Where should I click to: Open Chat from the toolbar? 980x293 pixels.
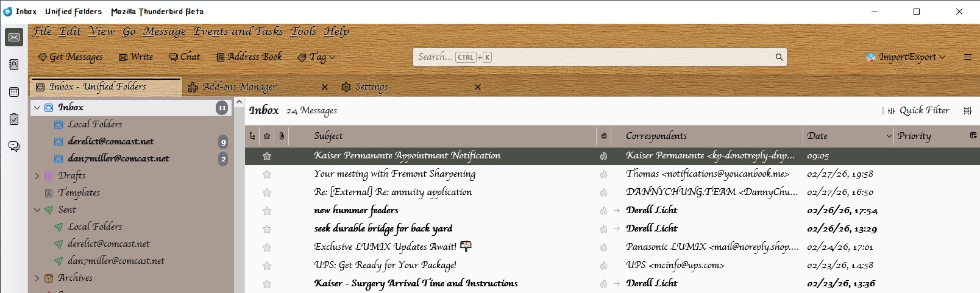coord(185,57)
